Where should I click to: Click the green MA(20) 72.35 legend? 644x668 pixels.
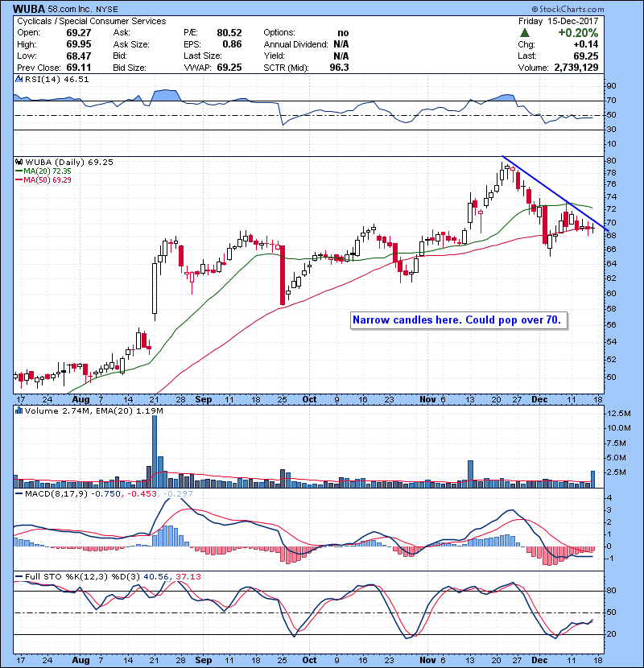point(43,171)
